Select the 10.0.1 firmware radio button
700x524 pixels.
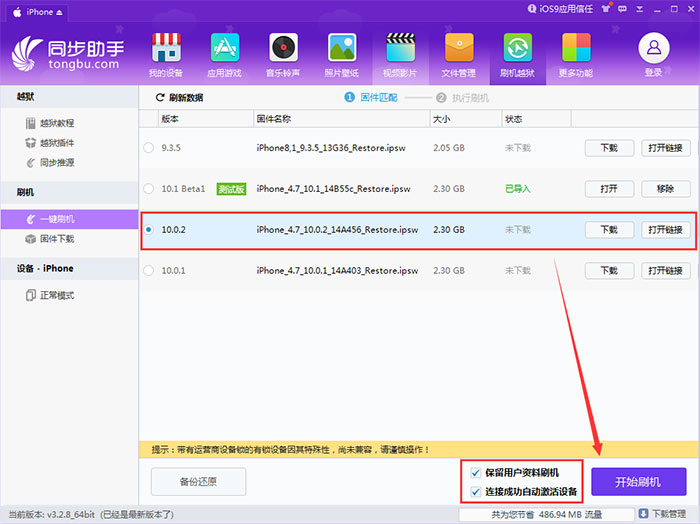[x=149, y=270]
